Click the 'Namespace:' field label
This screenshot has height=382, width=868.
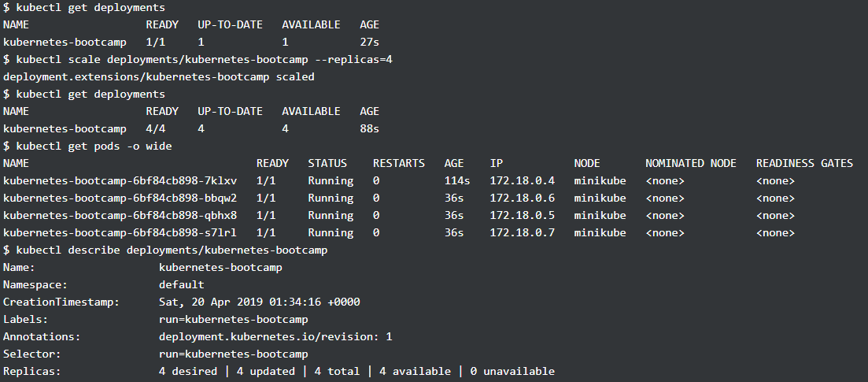35,285
